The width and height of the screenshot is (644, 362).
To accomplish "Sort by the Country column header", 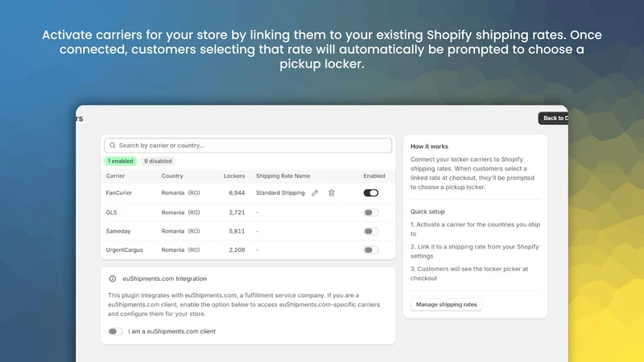I will pos(172,175).
